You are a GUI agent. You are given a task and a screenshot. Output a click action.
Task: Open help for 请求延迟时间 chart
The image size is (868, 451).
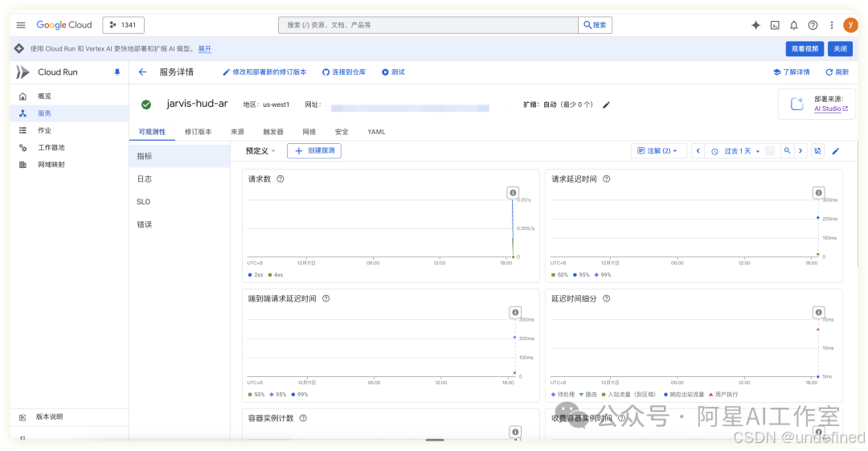(607, 179)
